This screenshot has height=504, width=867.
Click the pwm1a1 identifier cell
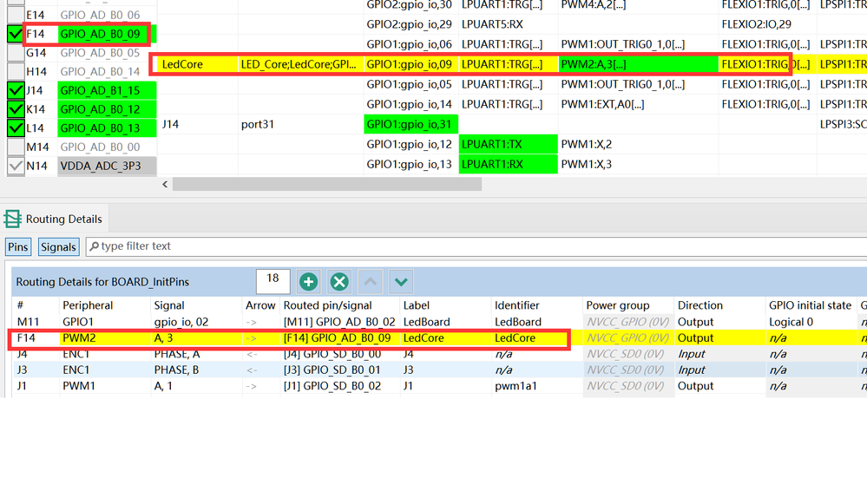tap(516, 386)
